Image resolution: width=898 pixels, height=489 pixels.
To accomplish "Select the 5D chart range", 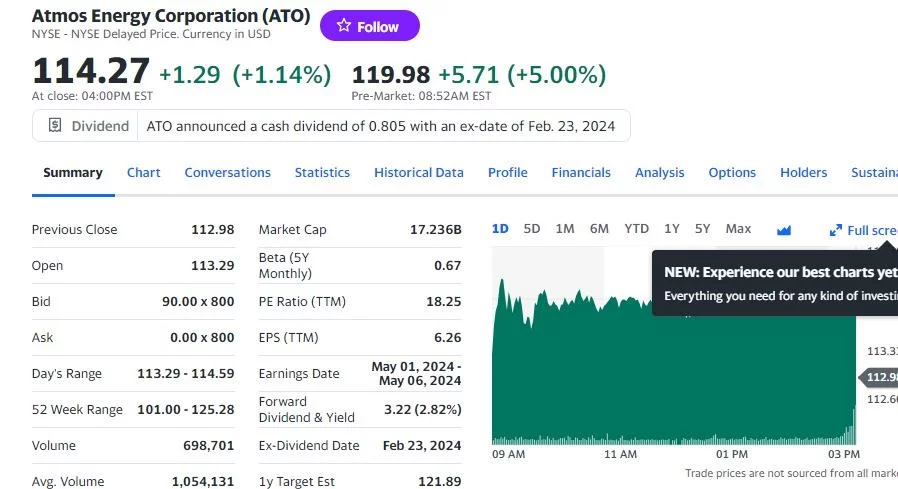I will click(x=532, y=229).
